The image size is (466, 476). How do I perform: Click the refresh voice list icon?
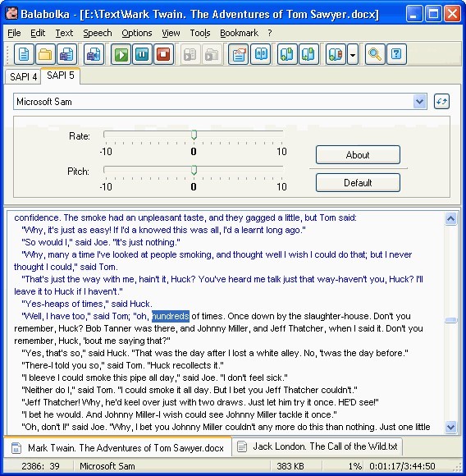[441, 102]
